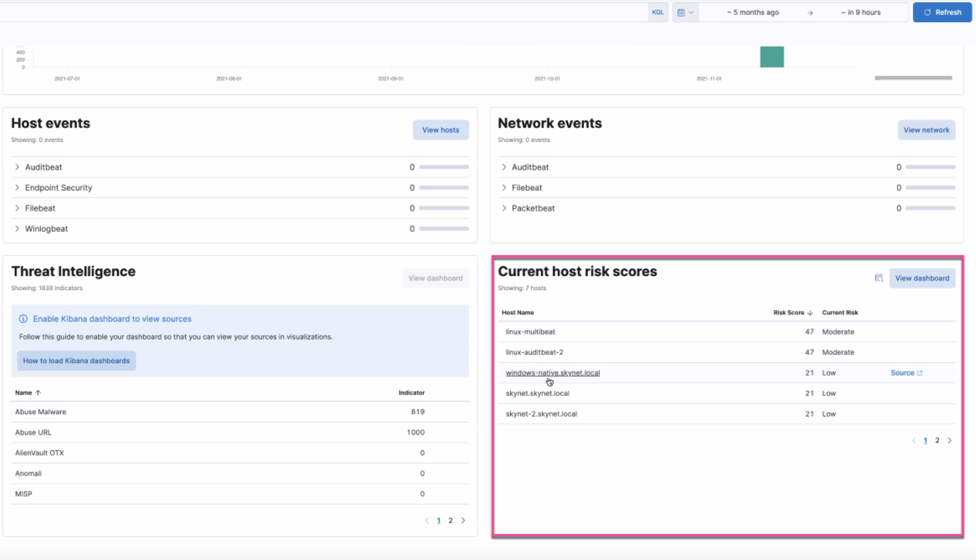
Task: Click the info icon in Threat Intelligence callout
Action: coord(23,320)
